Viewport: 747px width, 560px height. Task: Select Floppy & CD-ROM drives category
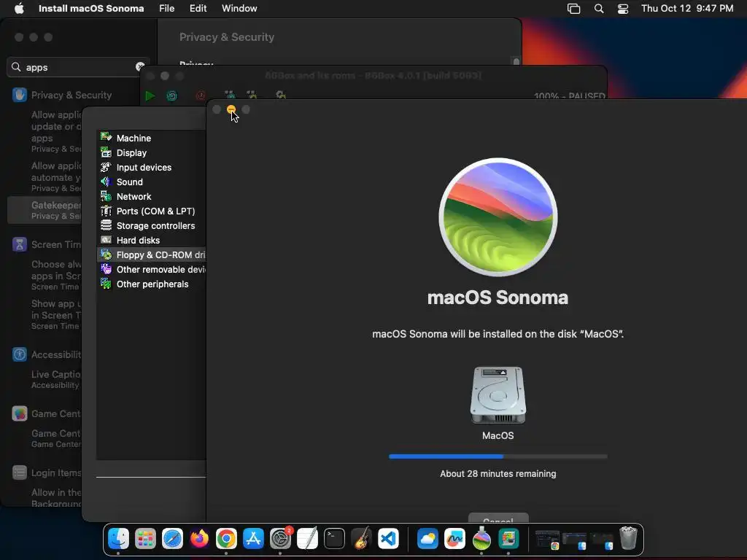152,254
